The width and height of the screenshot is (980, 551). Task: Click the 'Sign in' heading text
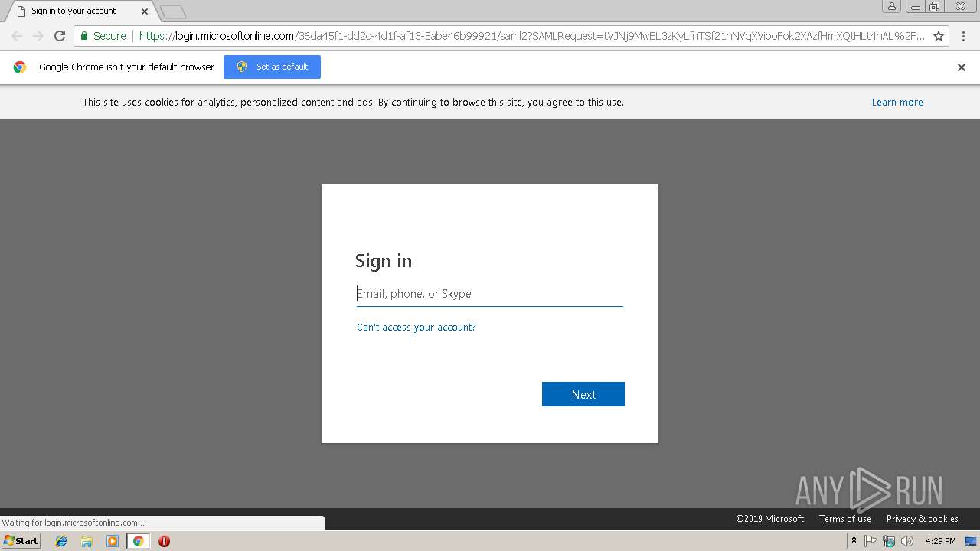pos(384,261)
